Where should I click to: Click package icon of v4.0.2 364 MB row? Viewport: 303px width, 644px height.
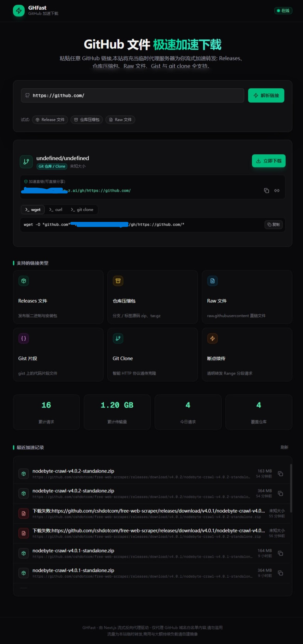[x=24, y=494]
